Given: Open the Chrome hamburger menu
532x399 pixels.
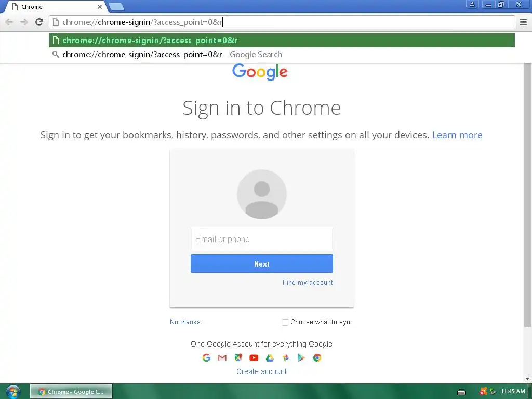Looking at the screenshot, I should (x=523, y=22).
